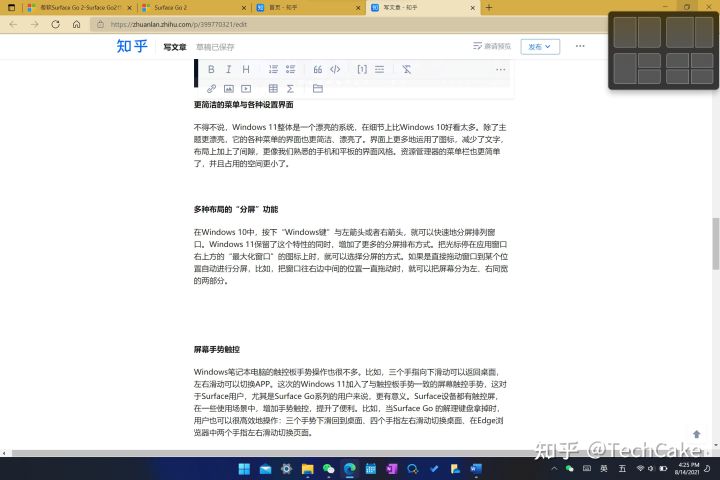Open the page header more options ellipsis
Screen dimensions: 720x480
(x=580, y=46)
